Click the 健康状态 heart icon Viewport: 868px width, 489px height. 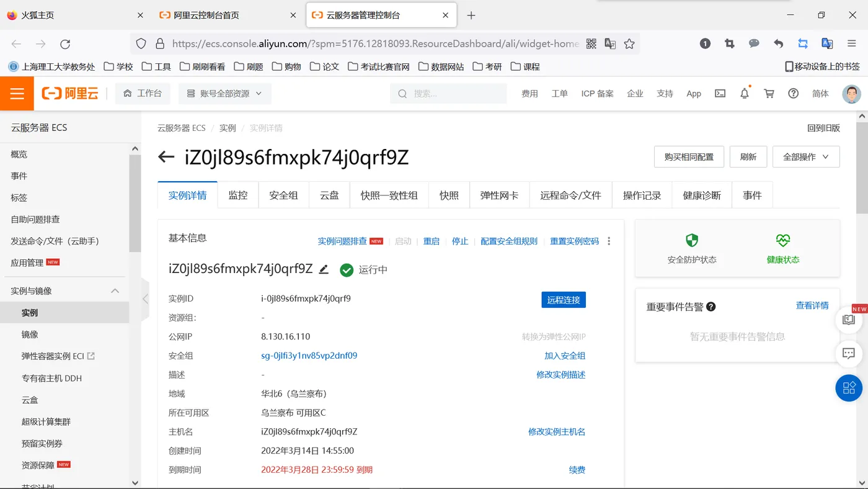783,241
